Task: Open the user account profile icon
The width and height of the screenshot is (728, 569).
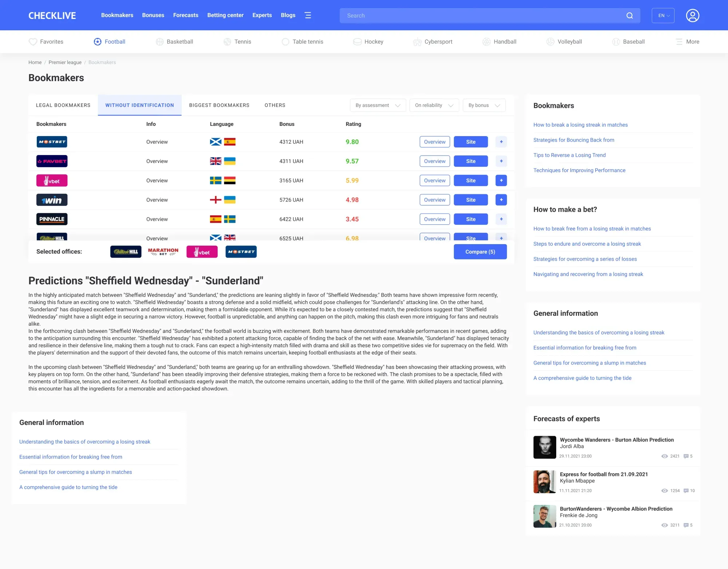Action: 693,15
